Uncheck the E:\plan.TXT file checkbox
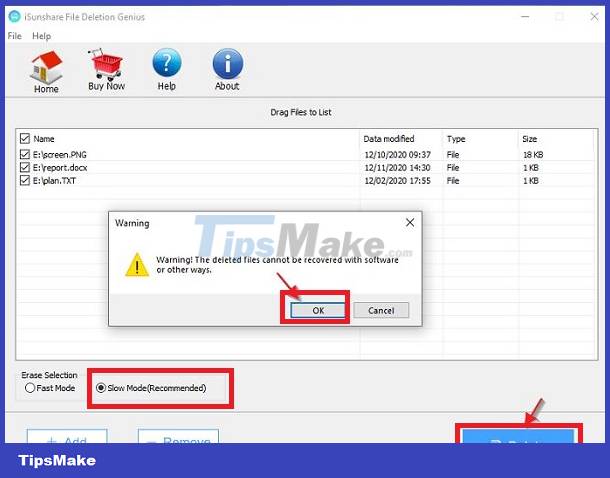The width and height of the screenshot is (610, 478). (25, 180)
